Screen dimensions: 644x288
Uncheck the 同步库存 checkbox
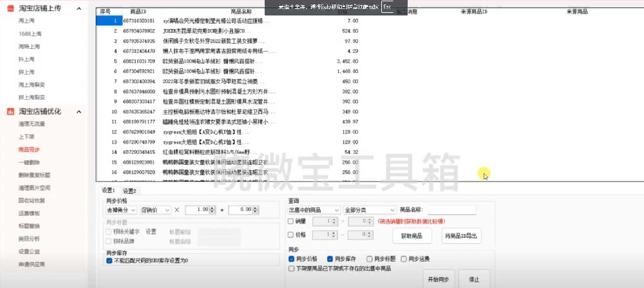point(330,259)
